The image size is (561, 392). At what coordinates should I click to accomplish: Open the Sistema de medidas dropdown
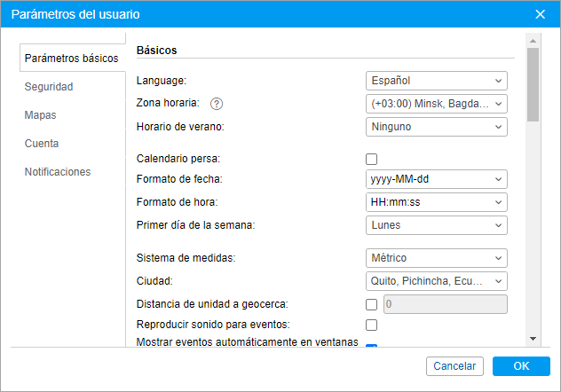tap(436, 258)
